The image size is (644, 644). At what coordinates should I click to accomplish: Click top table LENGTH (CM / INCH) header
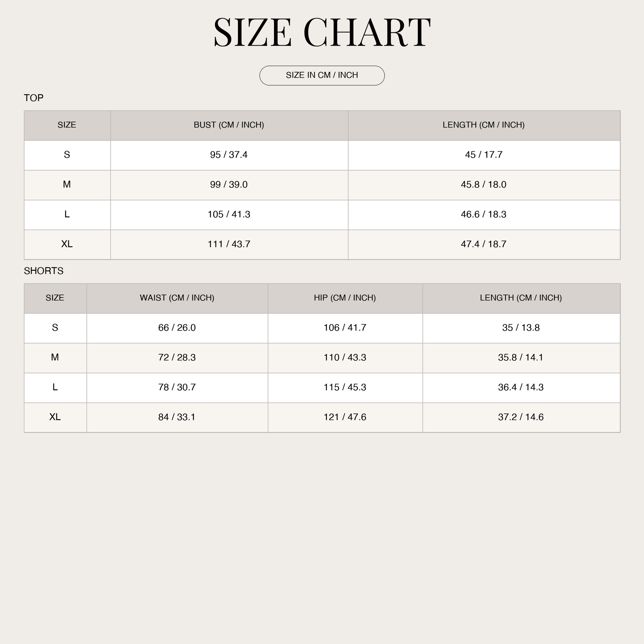coord(484,125)
